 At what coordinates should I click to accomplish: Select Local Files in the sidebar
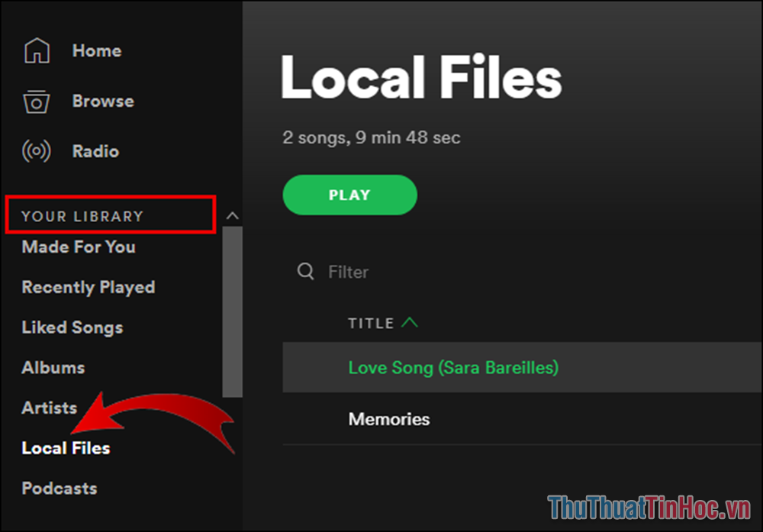(x=66, y=448)
